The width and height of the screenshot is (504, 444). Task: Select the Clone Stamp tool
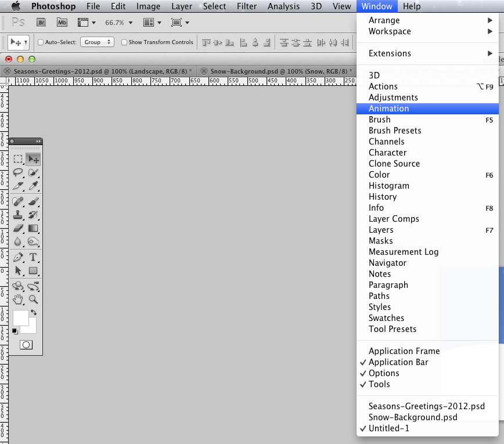coord(18,215)
